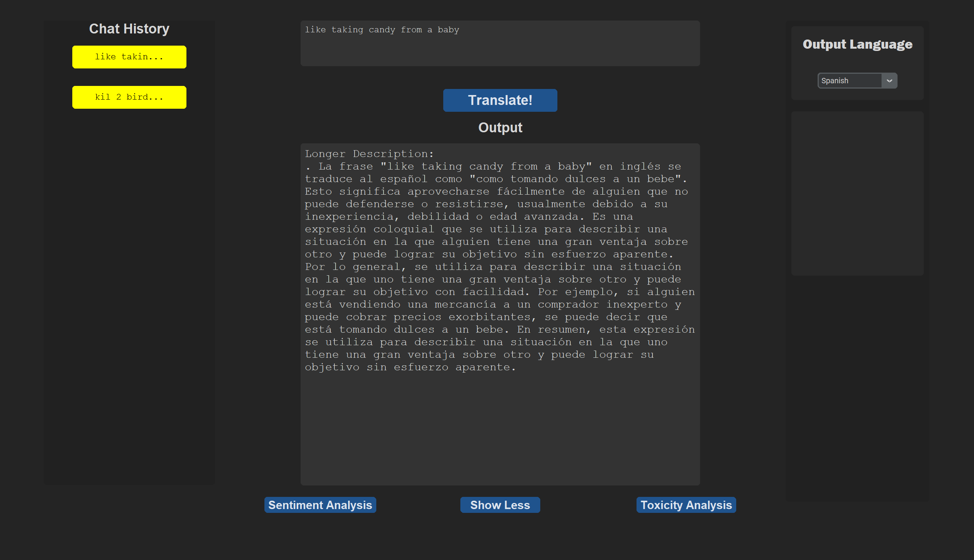Click the Output Language panel title
This screenshot has width=974, height=560.
[857, 44]
